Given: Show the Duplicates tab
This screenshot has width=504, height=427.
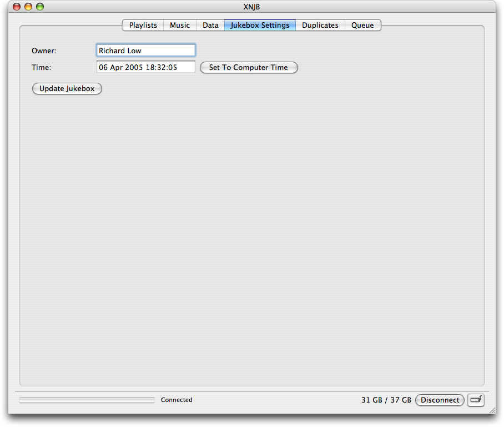Looking at the screenshot, I should click(x=320, y=25).
